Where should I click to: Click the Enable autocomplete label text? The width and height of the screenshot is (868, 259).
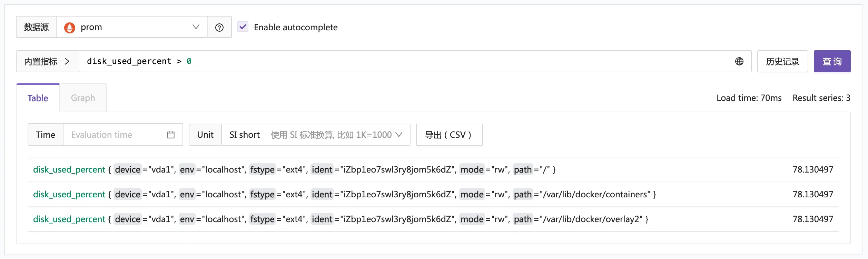point(296,27)
